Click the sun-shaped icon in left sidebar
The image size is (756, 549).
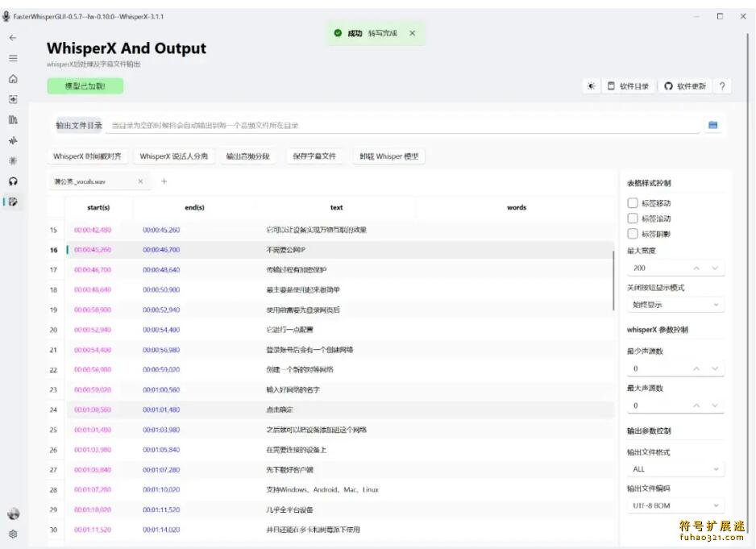click(13, 160)
